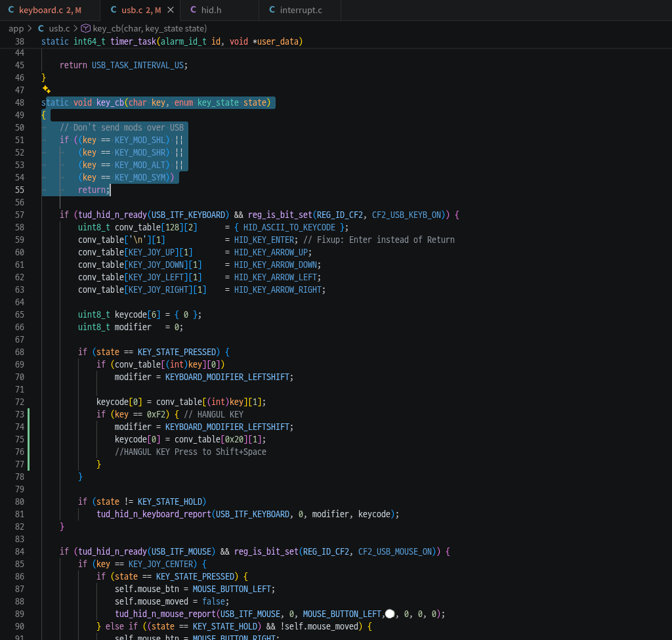Click 'CF2_USB_MOUSE_ON' on line 84
The width and height of the screenshot is (672, 640).
coord(394,551)
